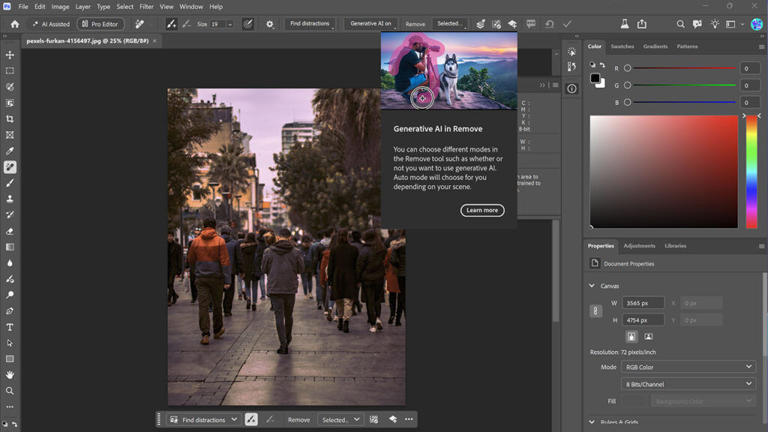Open the workspace switcher dropdown
This screenshot has height=432, width=768.
tap(733, 24)
